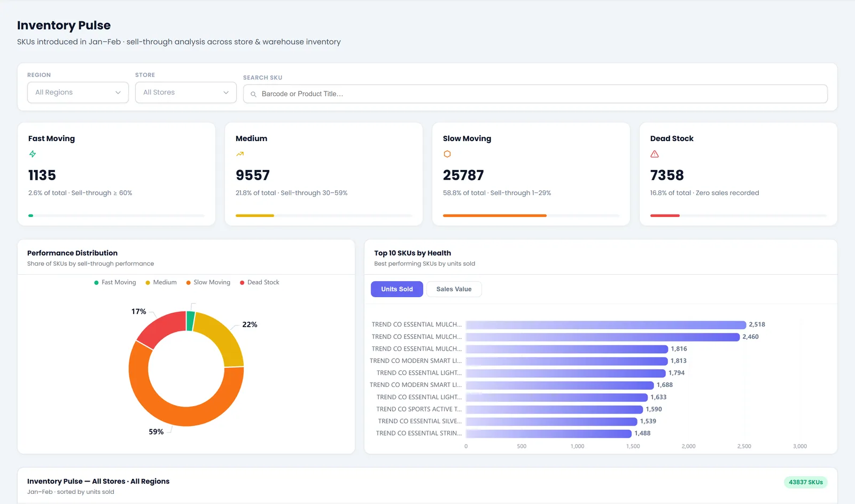The image size is (855, 504).
Task: Click the search magnifier icon
Action: tap(253, 94)
